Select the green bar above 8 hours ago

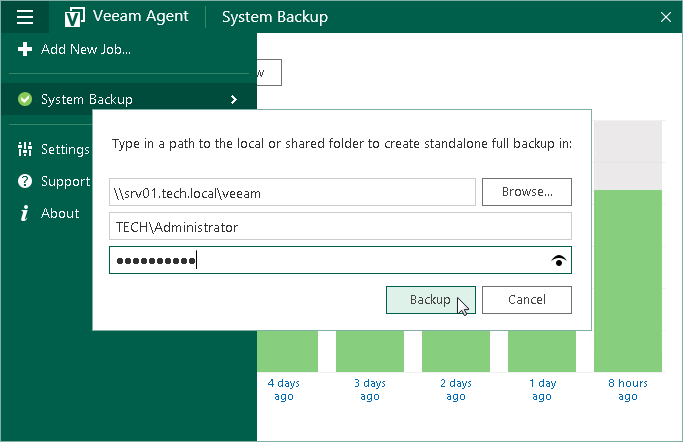point(628,280)
